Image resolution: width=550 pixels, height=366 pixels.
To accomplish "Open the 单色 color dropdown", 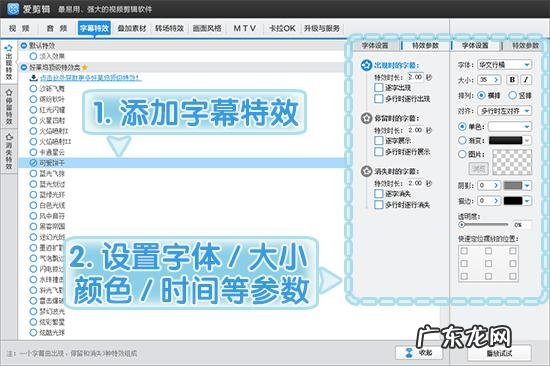I will click(510, 126).
